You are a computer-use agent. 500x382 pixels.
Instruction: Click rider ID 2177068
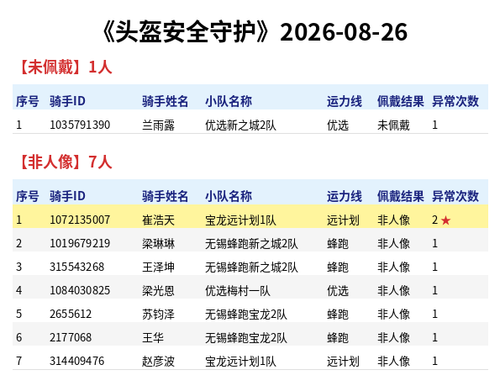(x=71, y=338)
